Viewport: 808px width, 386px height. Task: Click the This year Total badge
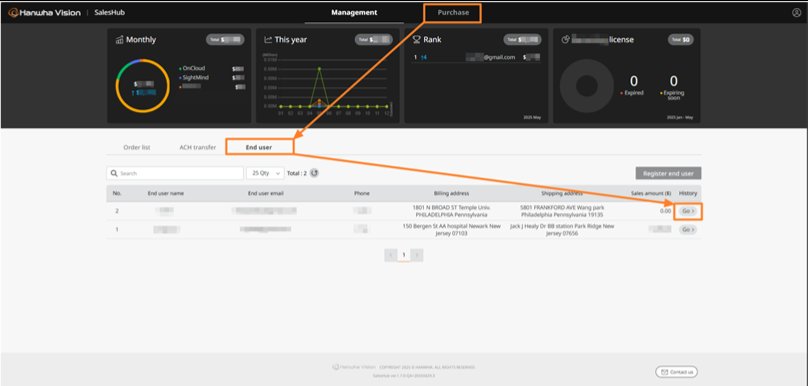[374, 40]
